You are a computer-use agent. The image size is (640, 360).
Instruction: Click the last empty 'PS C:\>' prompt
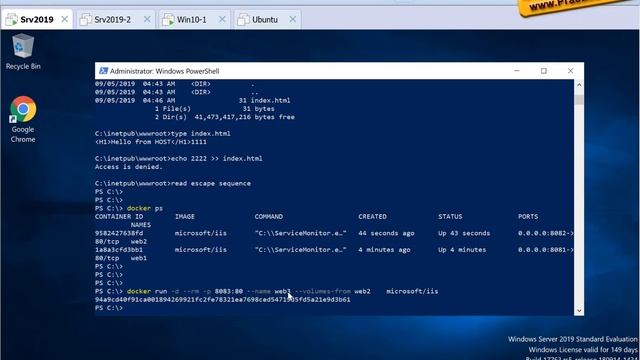click(109, 308)
